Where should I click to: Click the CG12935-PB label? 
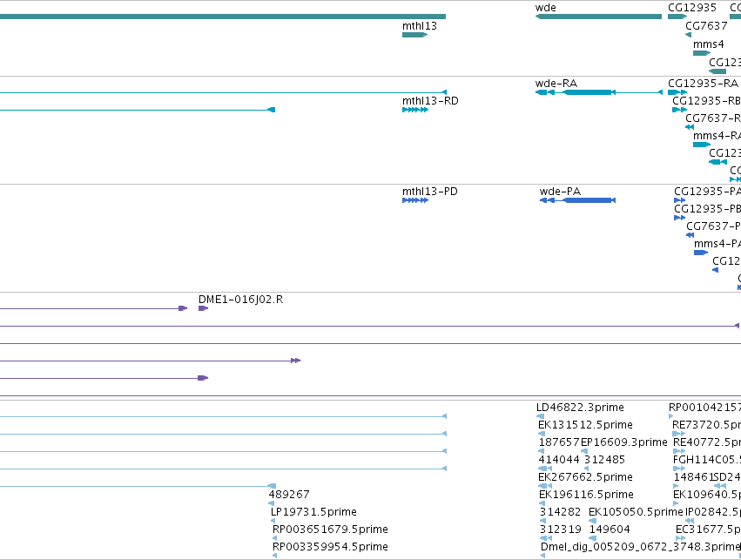tap(707, 209)
